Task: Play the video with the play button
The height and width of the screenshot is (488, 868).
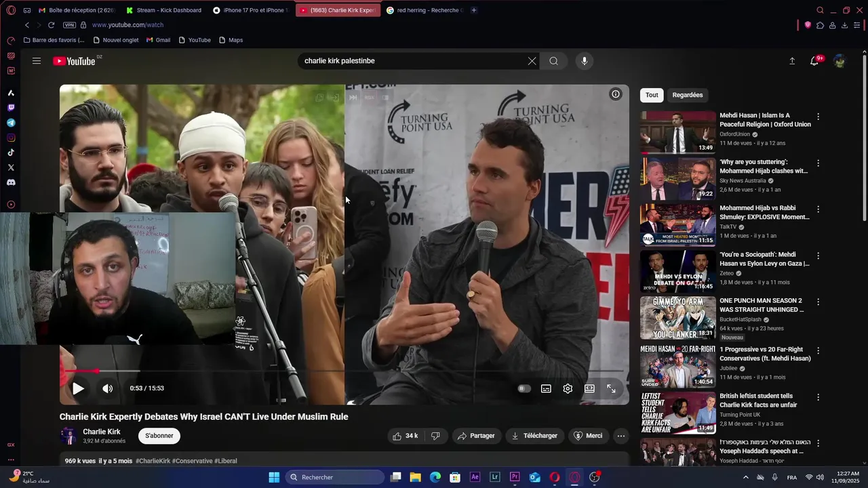Action: [78, 388]
